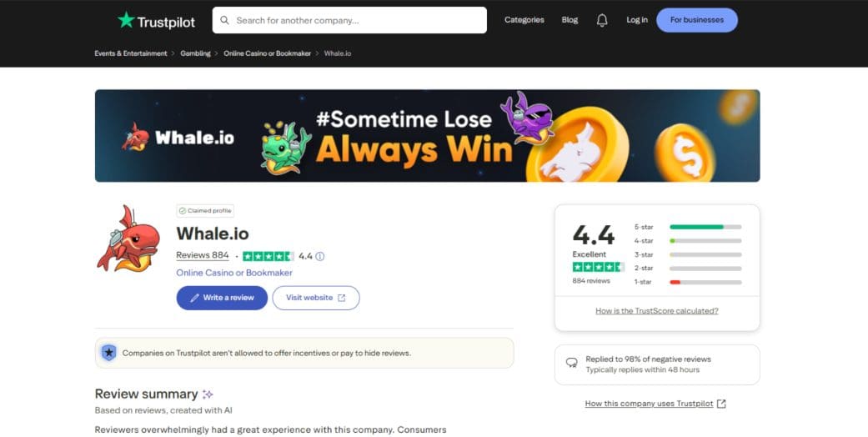
Task: Click the company search input field
Action: pos(359,20)
